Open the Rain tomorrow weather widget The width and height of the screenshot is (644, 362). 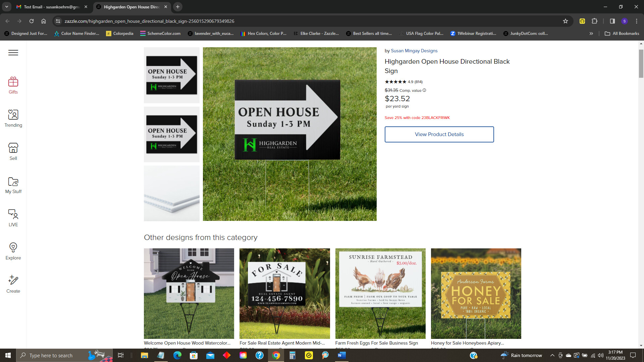pyautogui.click(x=521, y=355)
